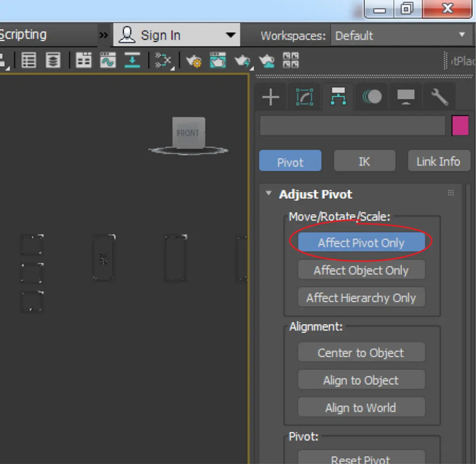Enable Affect Hierarchy Only mode
The width and height of the screenshot is (476, 464).
click(361, 297)
